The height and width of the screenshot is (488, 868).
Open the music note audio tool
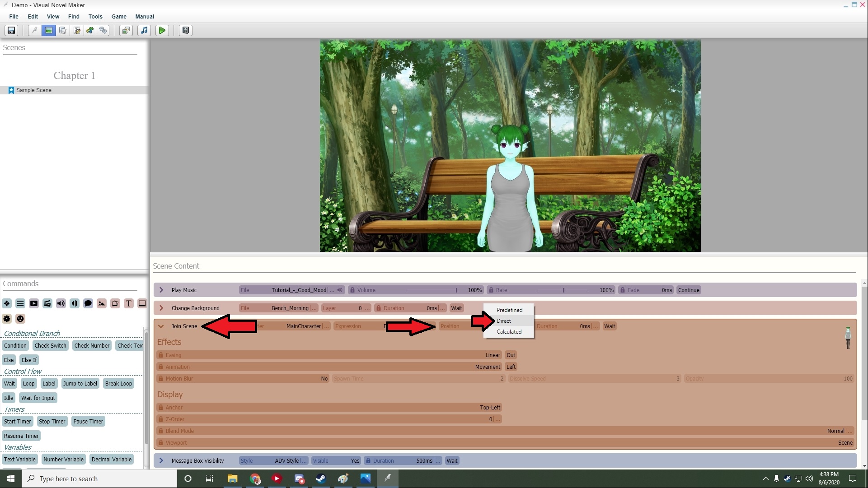144,30
